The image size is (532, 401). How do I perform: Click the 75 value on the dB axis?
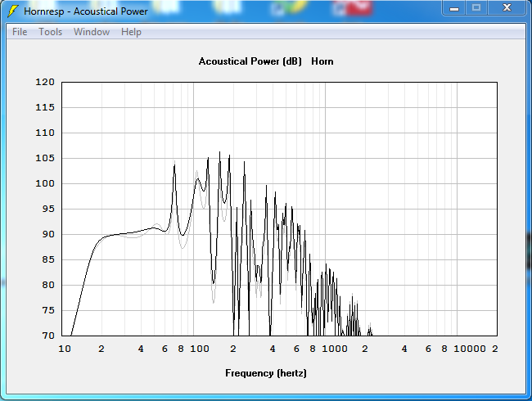coord(48,310)
